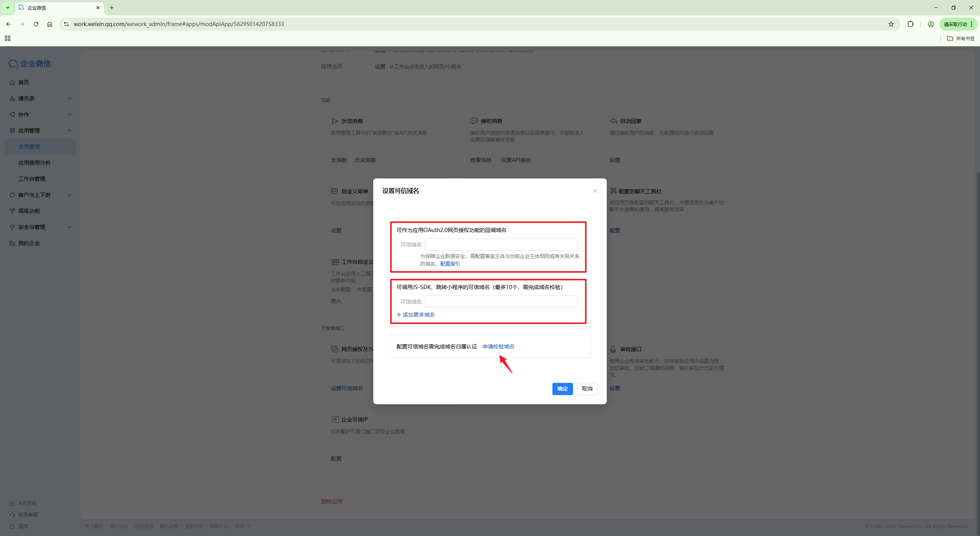Click 联系客服 in sidebar
Viewport: 980px width, 536px height.
point(28,515)
